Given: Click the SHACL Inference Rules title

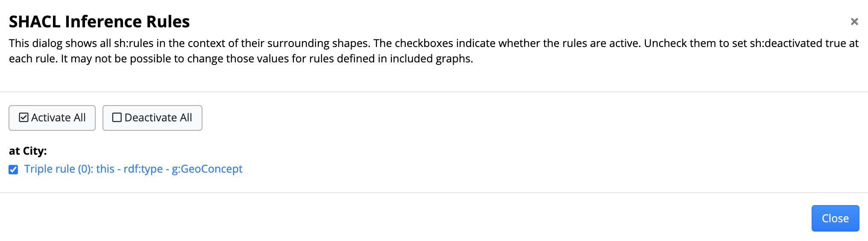Looking at the screenshot, I should tap(99, 22).
